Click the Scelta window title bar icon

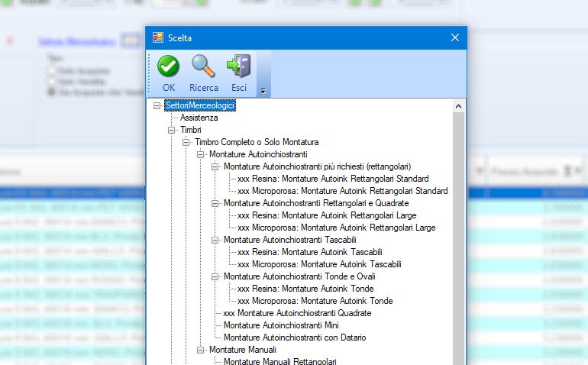click(x=158, y=37)
